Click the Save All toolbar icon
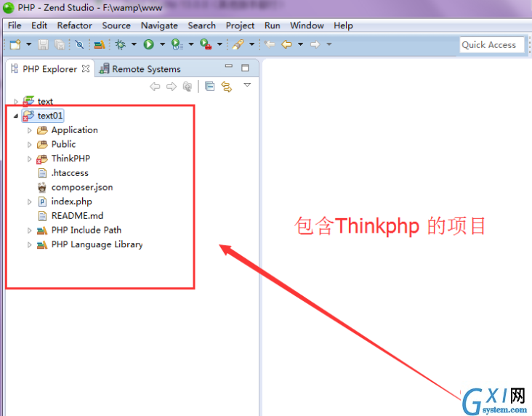The height and width of the screenshot is (416, 532). 60,44
